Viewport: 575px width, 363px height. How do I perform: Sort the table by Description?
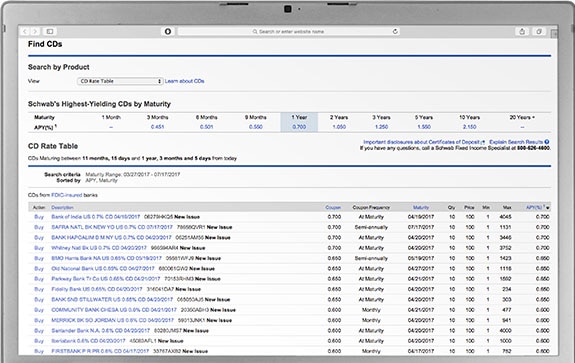(62, 208)
